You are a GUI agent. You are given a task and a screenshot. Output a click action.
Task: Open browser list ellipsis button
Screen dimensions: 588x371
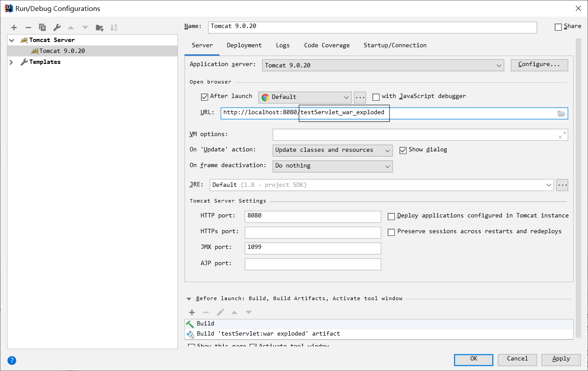tap(360, 97)
